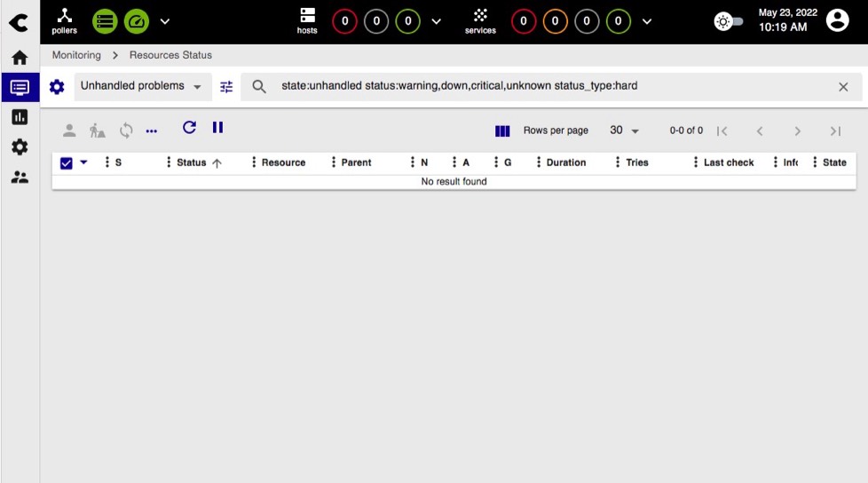Open the Rows per page dropdown
Viewport: 868px width, 483px height.
coord(624,131)
